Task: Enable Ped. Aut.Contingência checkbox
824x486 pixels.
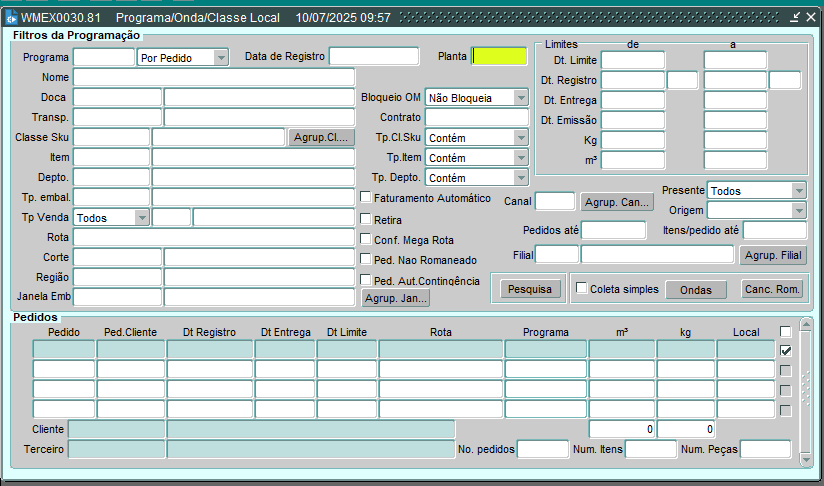Action: click(366, 280)
